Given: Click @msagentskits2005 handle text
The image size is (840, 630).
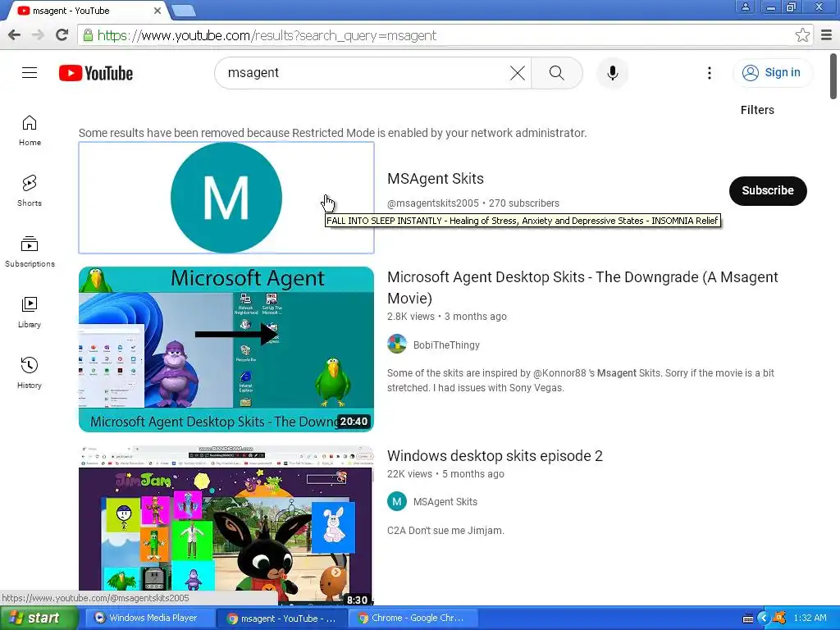Looking at the screenshot, I should click(x=433, y=203).
